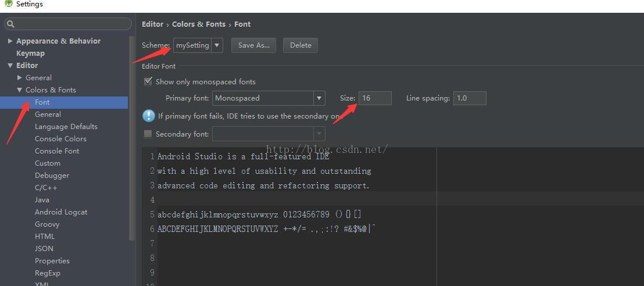Click the settings tree vertical scrollbar
The image size is (644, 286).
132,138
